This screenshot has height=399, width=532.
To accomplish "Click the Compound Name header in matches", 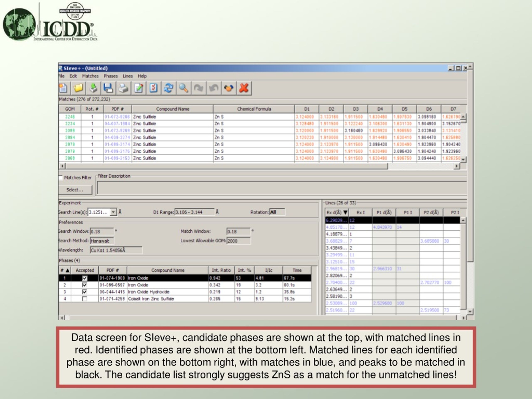I will click(x=173, y=109).
